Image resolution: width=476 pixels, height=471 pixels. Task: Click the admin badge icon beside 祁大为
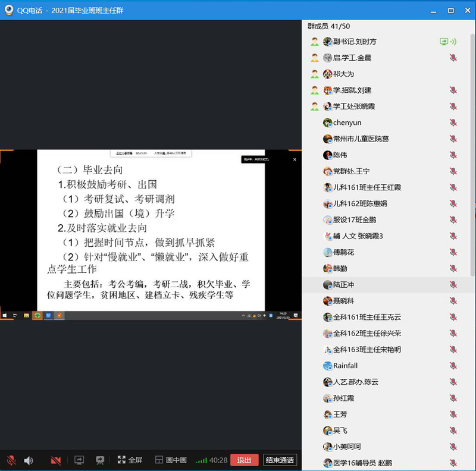point(314,74)
